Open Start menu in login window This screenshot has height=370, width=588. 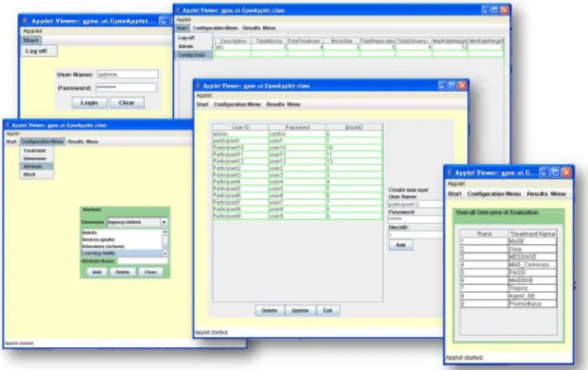31,40
